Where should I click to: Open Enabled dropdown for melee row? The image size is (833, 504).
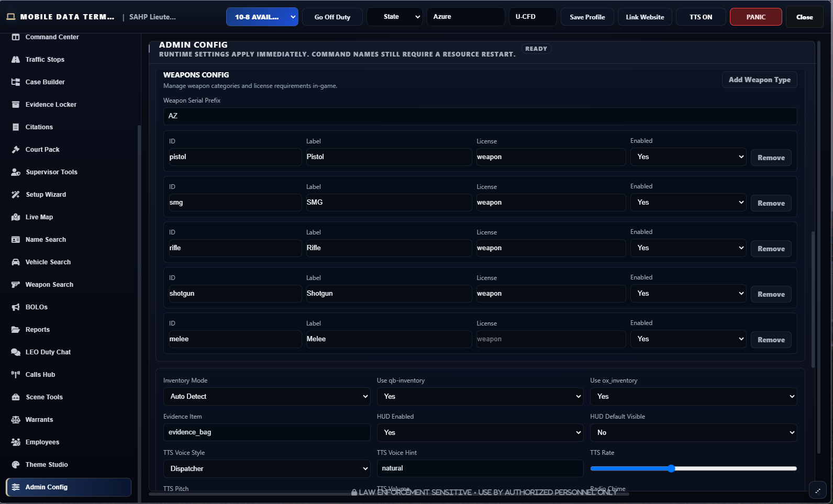688,339
